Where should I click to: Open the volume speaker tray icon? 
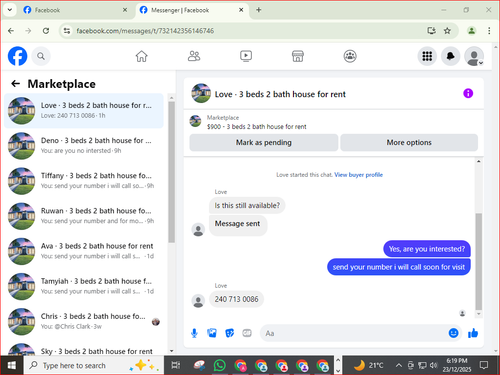pyautogui.click(x=433, y=365)
